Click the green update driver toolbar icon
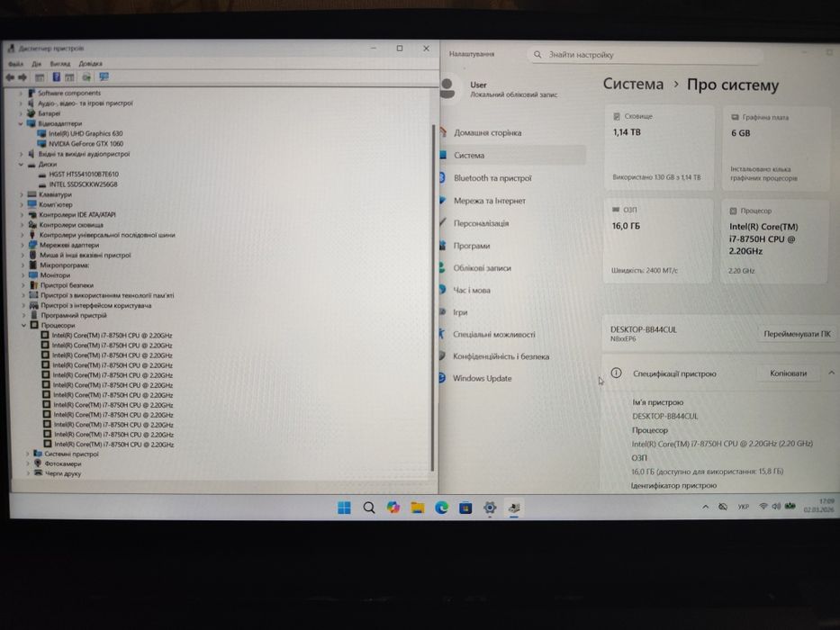 pyautogui.click(x=86, y=77)
